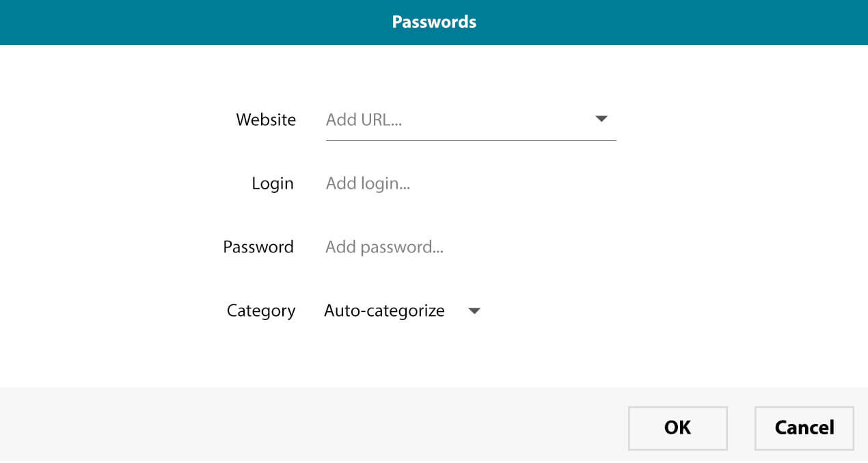Click the Passwords dialog title text
This screenshot has width=868, height=463.
[434, 22]
